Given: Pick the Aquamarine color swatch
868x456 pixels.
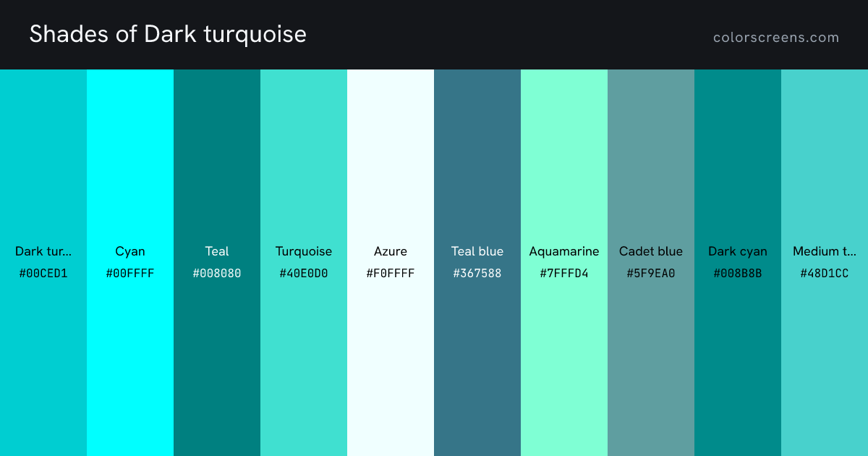Looking at the screenshot, I should [564, 263].
